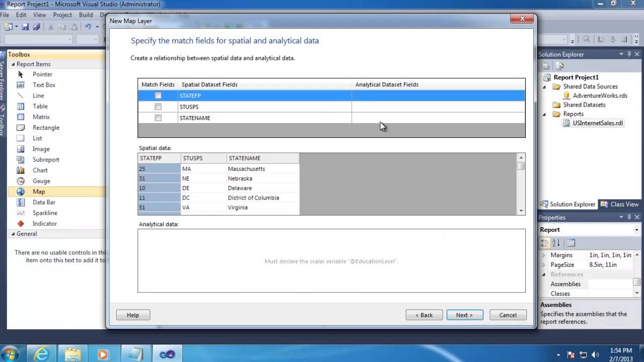Open Internet Explorer from the taskbar
The height and width of the screenshot is (362, 644).
(x=42, y=354)
